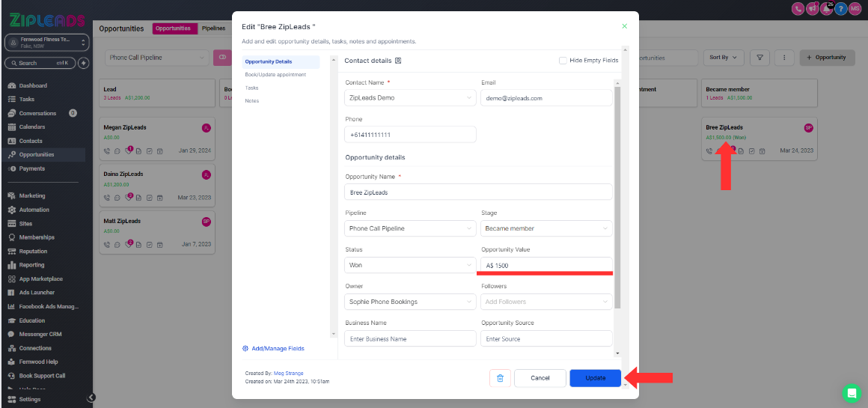Switch to the Opportunities top tab
The width and height of the screenshot is (868, 408).
pyautogui.click(x=174, y=28)
